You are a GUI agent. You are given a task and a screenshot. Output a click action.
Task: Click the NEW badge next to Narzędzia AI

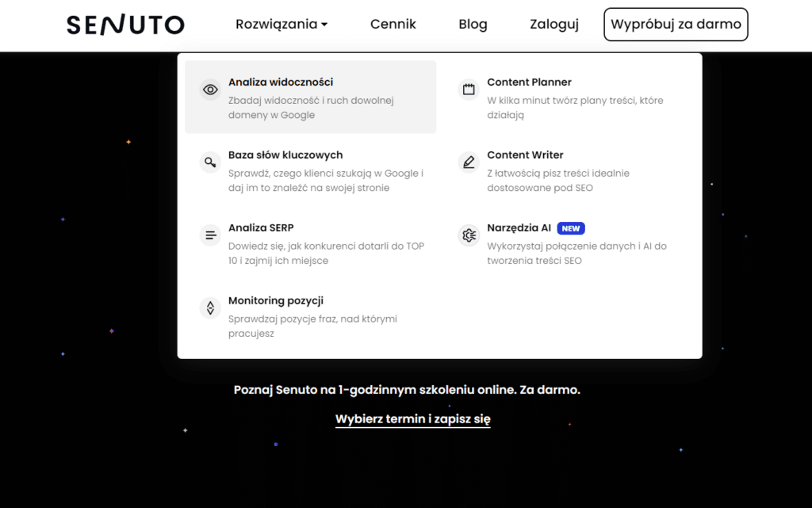pyautogui.click(x=570, y=227)
